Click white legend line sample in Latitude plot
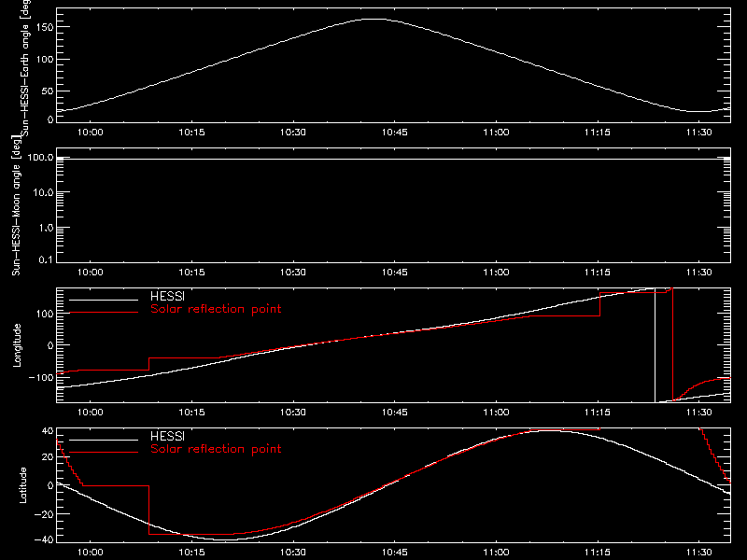747x560 pixels. point(104,440)
